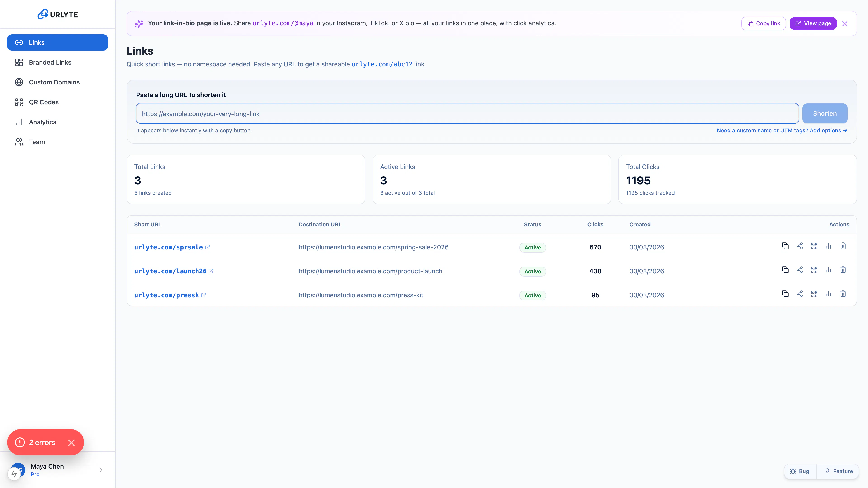Open QR code for pressk link

tap(814, 294)
